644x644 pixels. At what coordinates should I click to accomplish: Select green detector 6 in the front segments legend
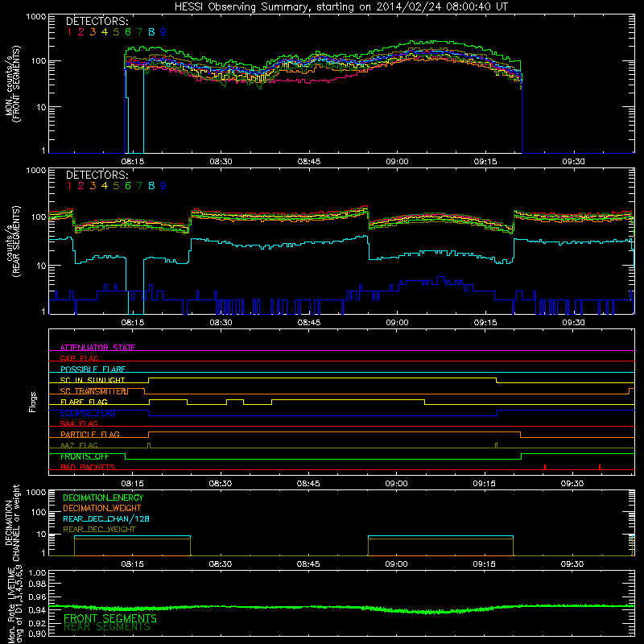128,32
